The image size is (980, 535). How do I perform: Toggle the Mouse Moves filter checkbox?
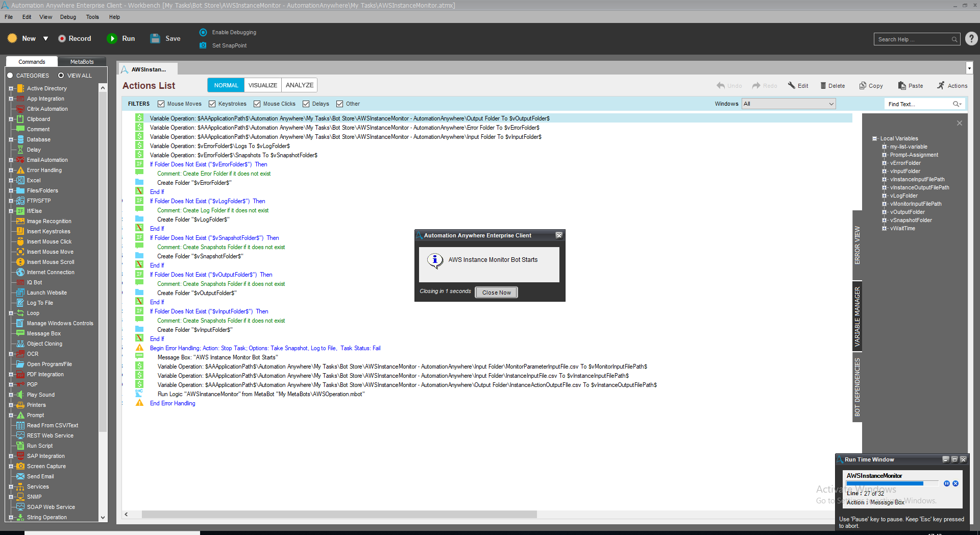(x=161, y=104)
